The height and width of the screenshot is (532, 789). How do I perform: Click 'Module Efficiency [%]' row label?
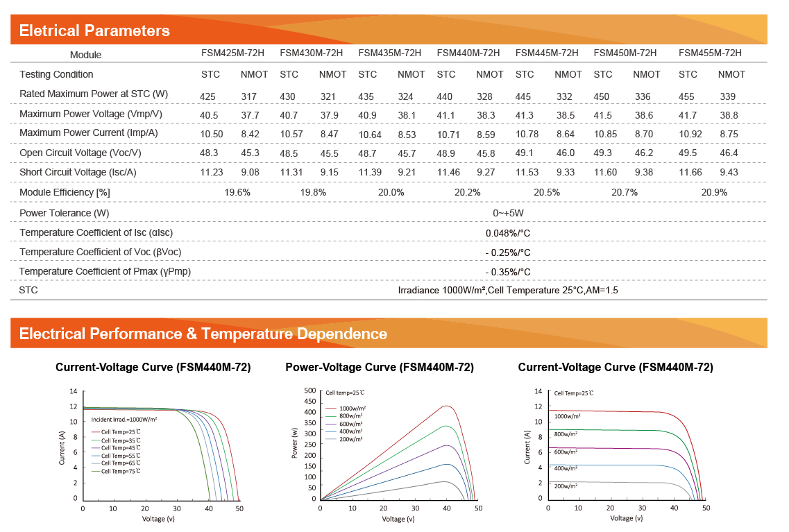pos(65,193)
